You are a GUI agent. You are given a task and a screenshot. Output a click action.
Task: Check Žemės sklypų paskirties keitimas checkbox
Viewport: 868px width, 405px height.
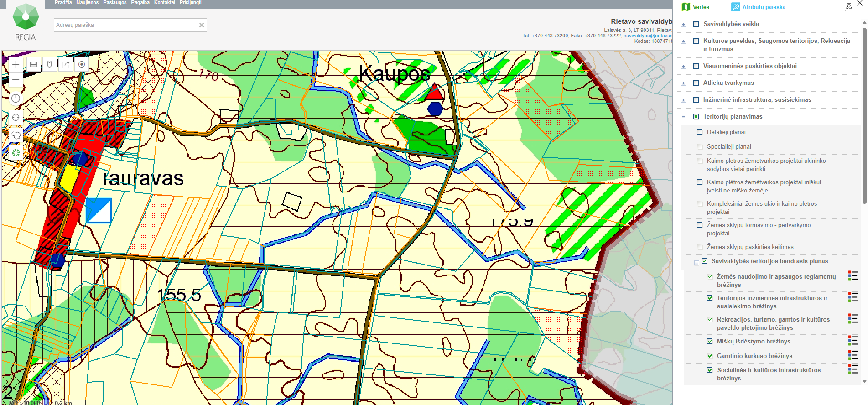(x=700, y=247)
